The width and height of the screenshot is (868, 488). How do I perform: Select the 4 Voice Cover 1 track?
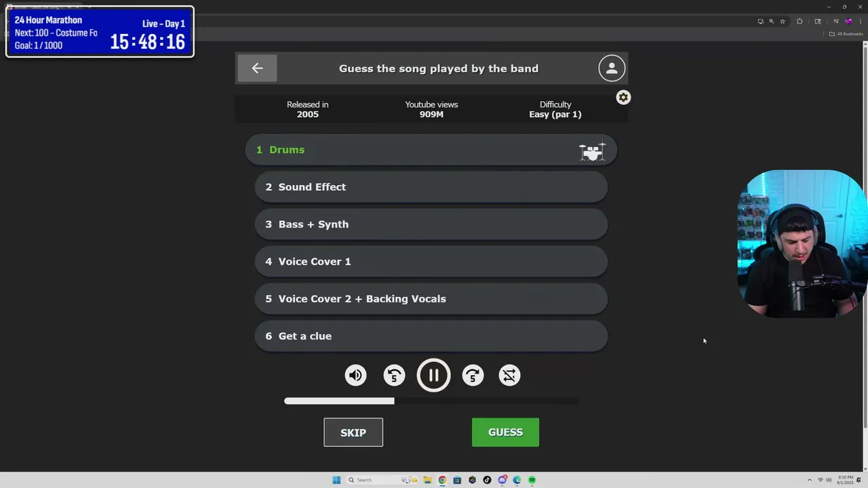431,262
